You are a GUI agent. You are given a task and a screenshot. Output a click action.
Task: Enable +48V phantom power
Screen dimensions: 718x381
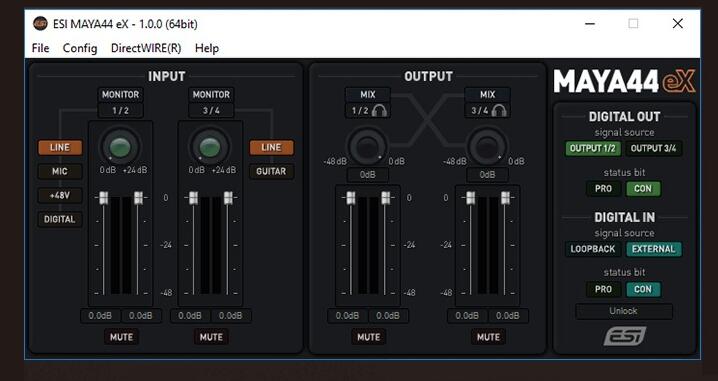60,196
